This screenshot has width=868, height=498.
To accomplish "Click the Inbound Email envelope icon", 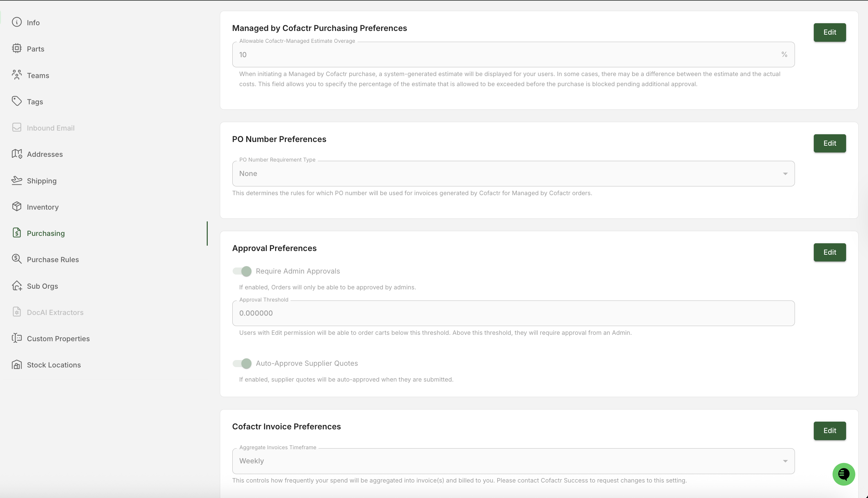I will point(16,128).
